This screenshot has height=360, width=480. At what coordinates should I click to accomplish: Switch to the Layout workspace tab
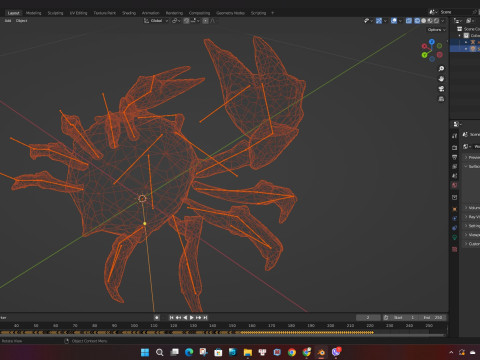tap(13, 13)
